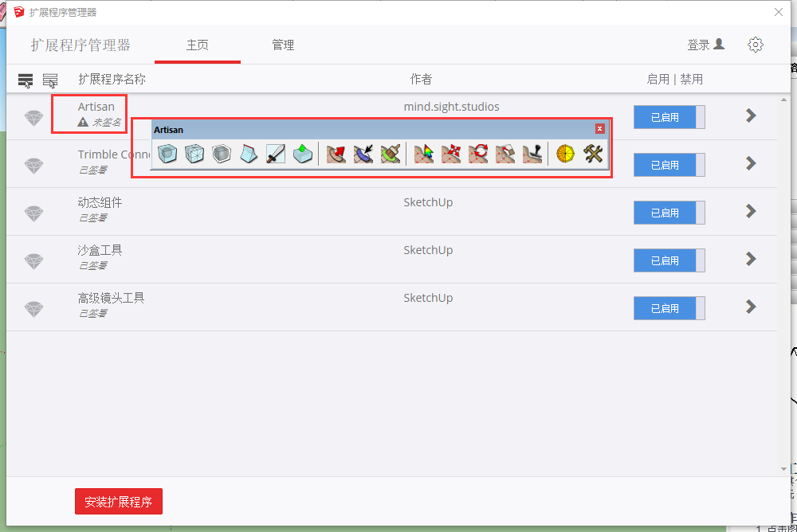Click the 高级镜头工具 extension name

point(111,299)
